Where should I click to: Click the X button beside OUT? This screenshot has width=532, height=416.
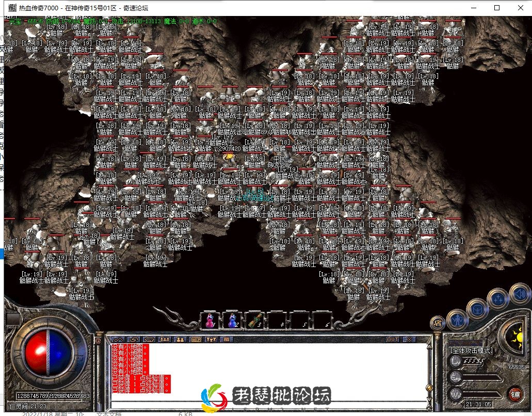click(409, 340)
